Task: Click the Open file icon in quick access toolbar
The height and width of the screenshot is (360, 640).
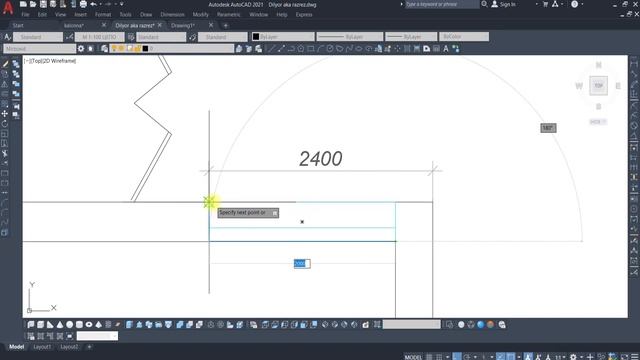Action: (33, 4)
